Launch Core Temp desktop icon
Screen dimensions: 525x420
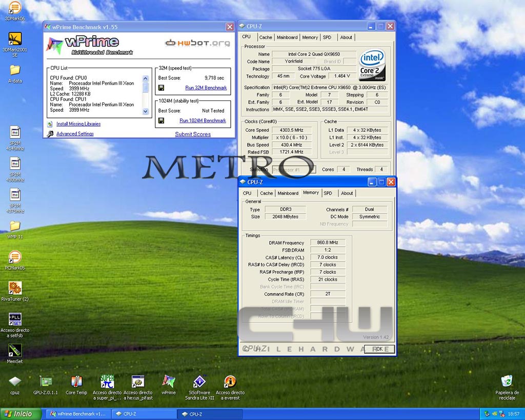(x=76, y=382)
